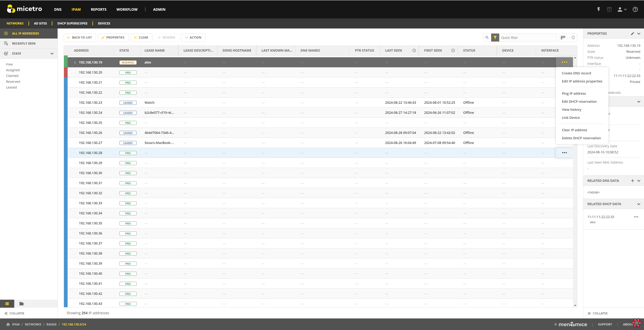
Task: Open the Action dropdown button
Action: [x=193, y=37]
